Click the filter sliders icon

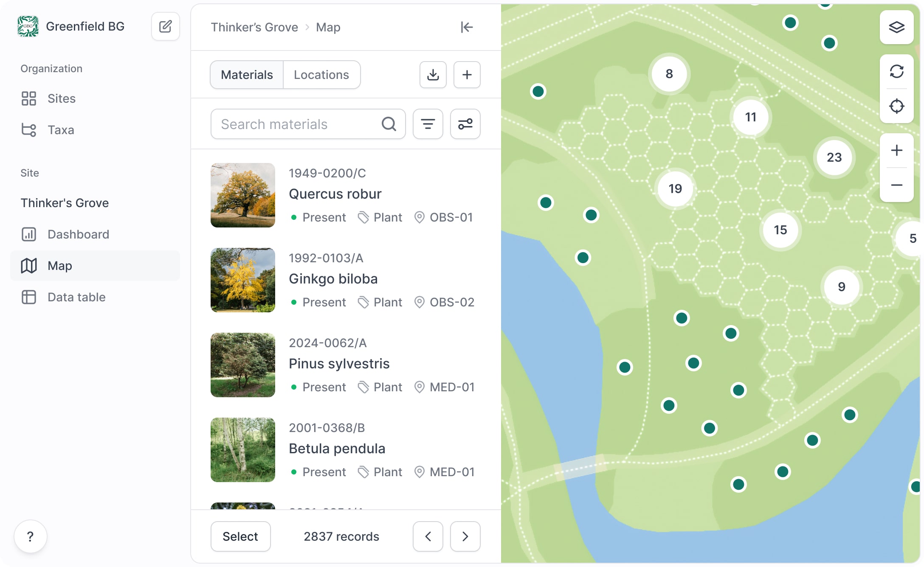tap(465, 124)
